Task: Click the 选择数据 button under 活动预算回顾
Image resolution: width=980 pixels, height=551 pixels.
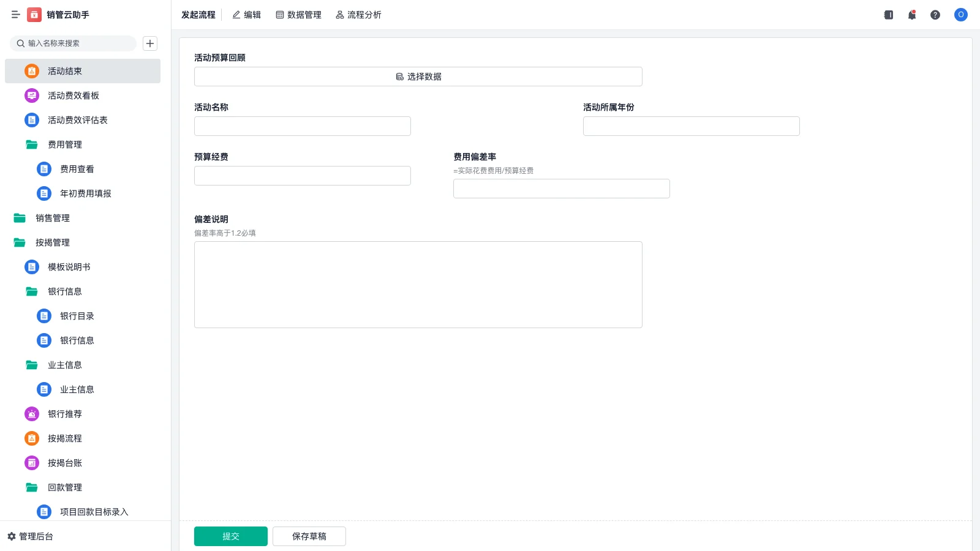Action: [x=418, y=76]
